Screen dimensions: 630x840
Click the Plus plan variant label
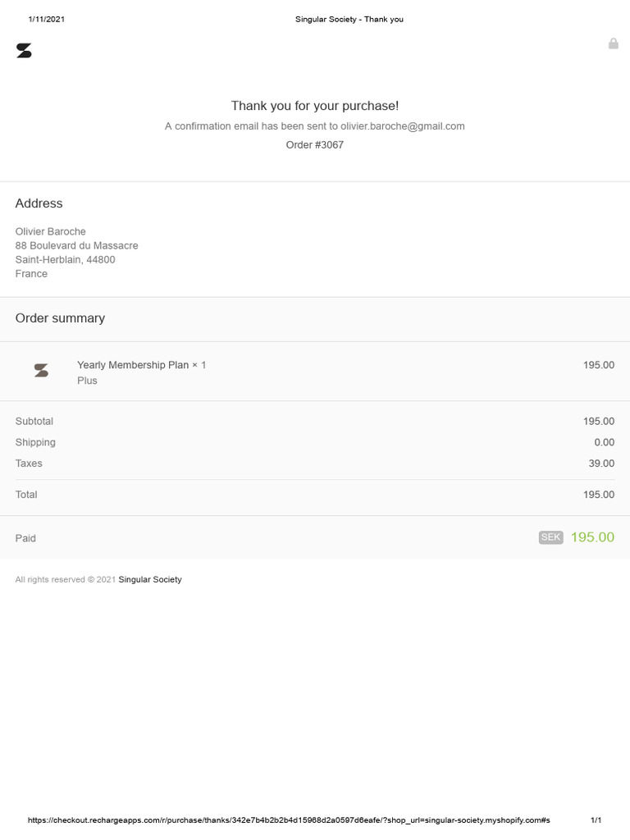click(87, 381)
